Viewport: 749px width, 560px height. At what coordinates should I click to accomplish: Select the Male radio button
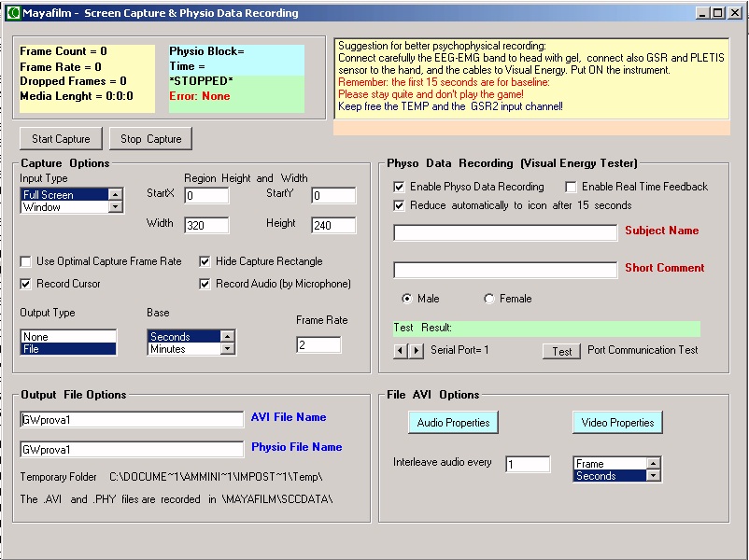click(x=407, y=299)
